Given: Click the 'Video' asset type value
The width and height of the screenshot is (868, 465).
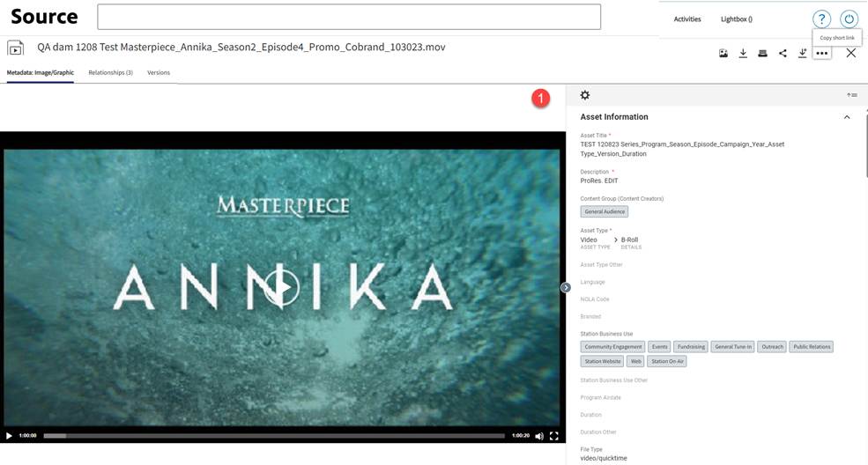Looking at the screenshot, I should pyautogui.click(x=589, y=240).
